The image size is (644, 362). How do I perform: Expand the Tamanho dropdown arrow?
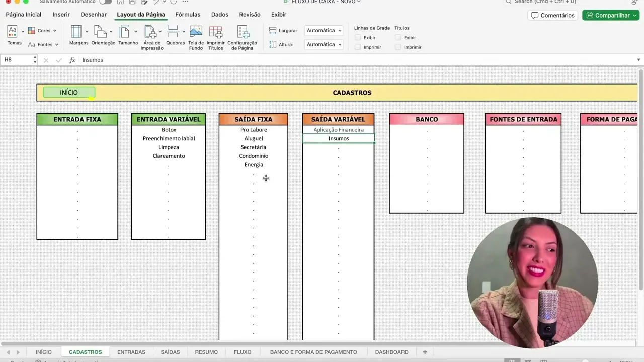(136, 32)
